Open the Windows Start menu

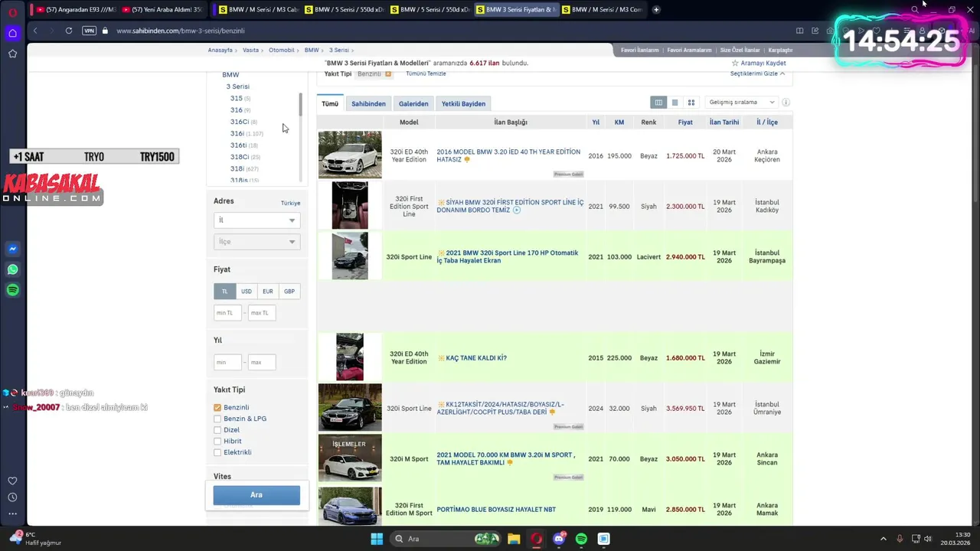click(x=377, y=539)
